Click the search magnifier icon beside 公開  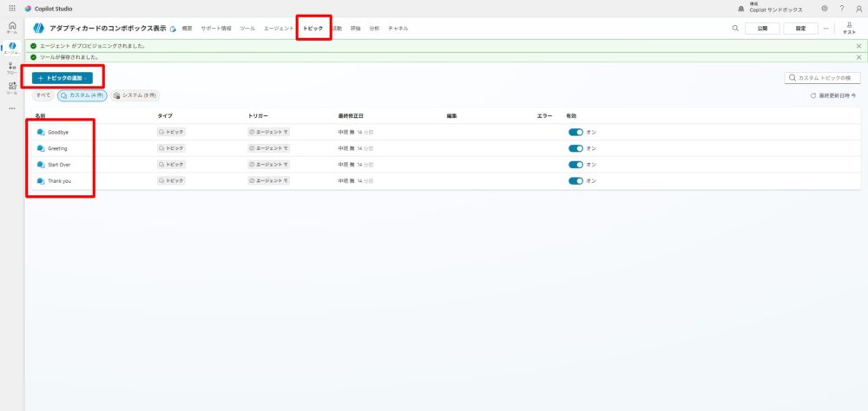coord(735,28)
